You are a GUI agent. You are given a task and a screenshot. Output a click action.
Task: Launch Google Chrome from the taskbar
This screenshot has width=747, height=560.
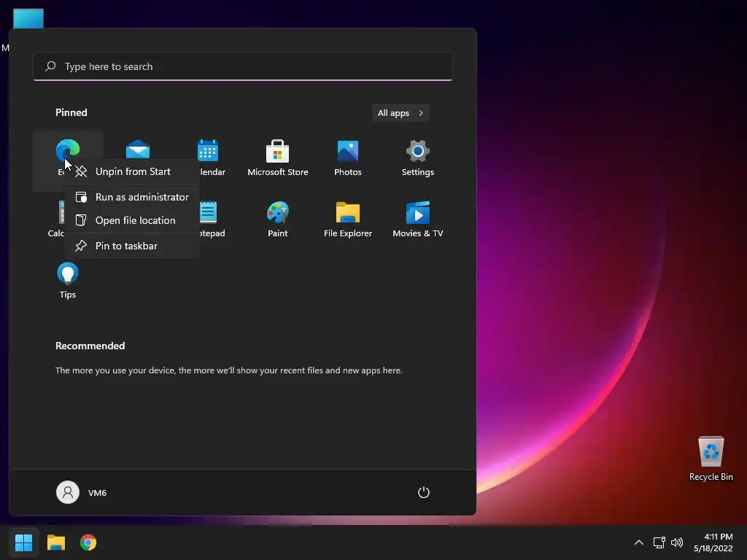coord(88,542)
